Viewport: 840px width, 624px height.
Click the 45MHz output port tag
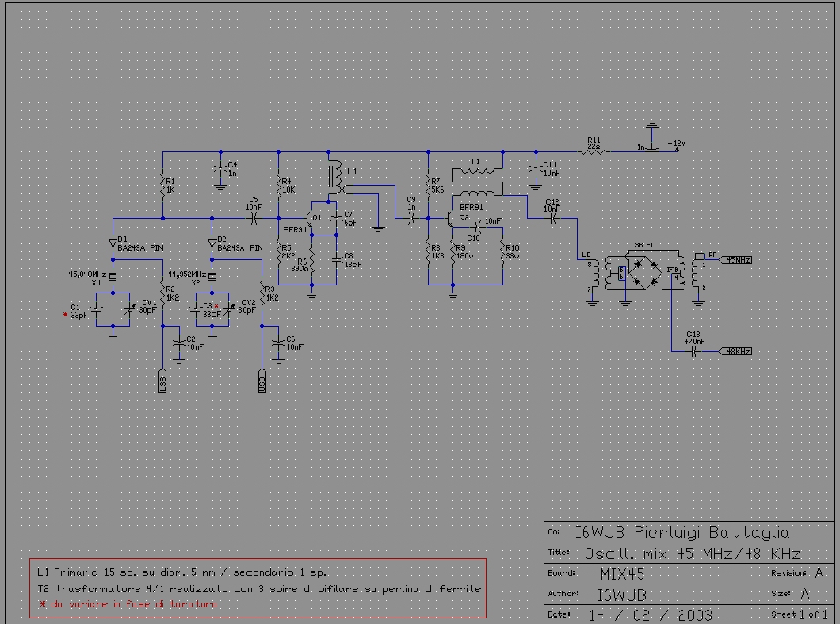[735, 260]
